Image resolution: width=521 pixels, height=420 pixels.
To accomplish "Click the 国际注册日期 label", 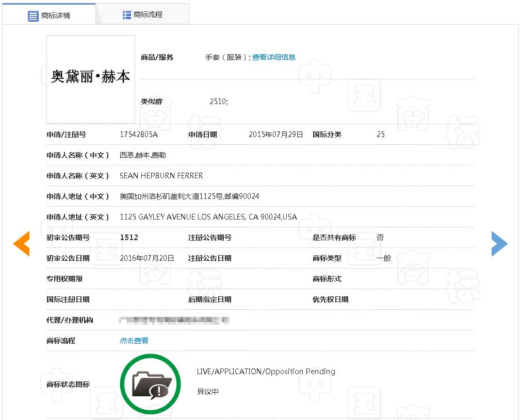I will 68,299.
